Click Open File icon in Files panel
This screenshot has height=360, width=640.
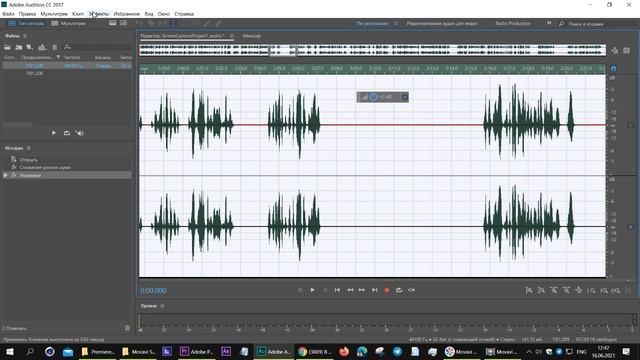[x=7, y=47]
